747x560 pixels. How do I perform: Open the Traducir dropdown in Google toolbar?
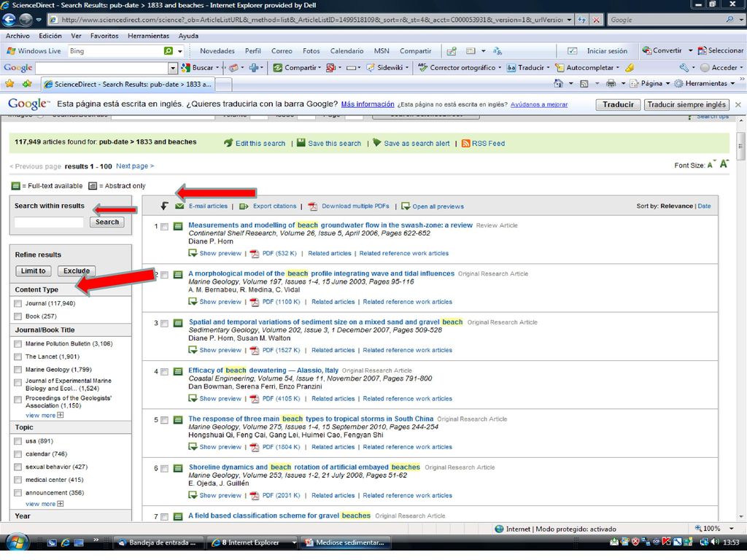tap(549, 68)
